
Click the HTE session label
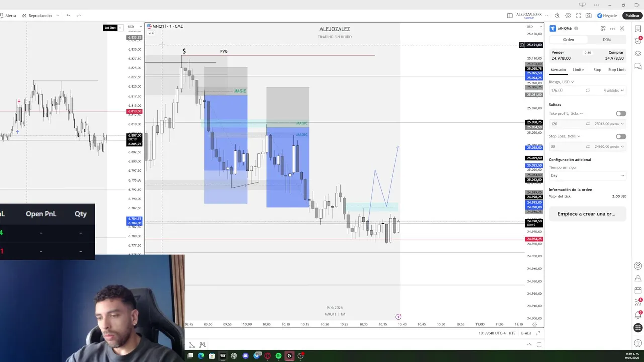[512, 333]
